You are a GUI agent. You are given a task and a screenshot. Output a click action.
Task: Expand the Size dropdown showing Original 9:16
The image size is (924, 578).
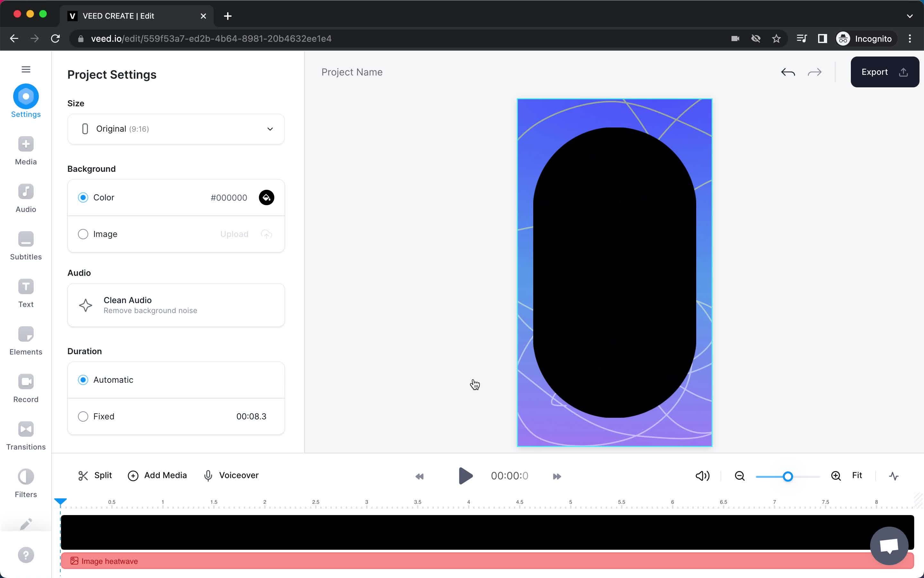tap(175, 129)
